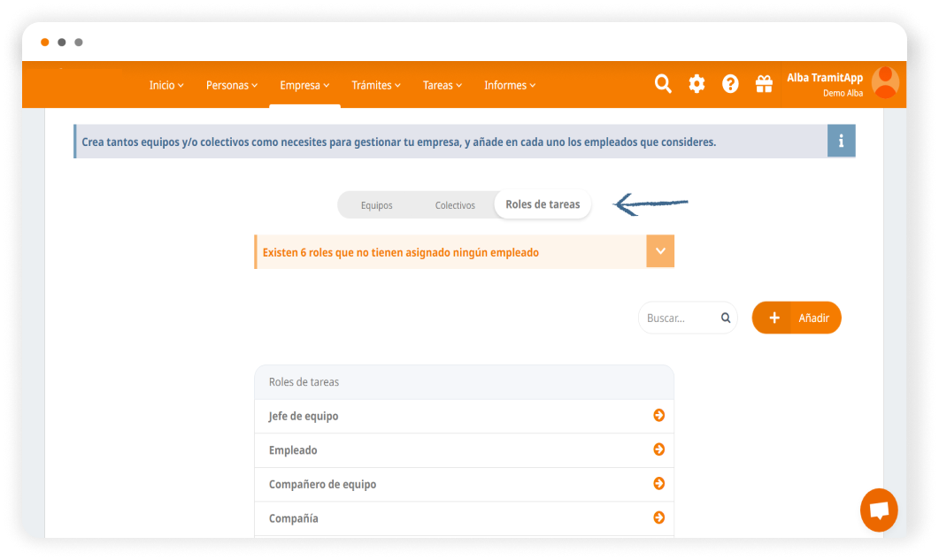The image size is (939, 560).
Task: Select the Colectivos tab
Action: (455, 205)
